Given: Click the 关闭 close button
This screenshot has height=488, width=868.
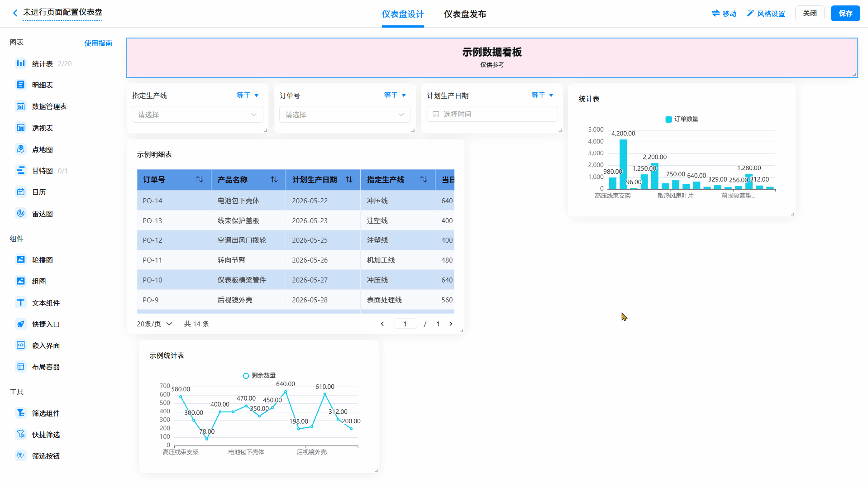Looking at the screenshot, I should point(810,13).
